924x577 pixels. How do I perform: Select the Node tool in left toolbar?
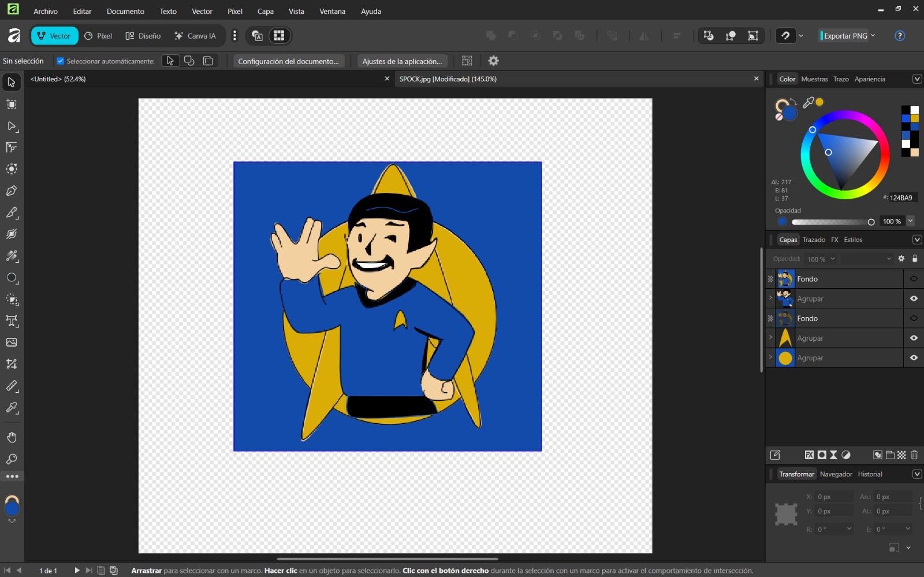click(x=12, y=126)
